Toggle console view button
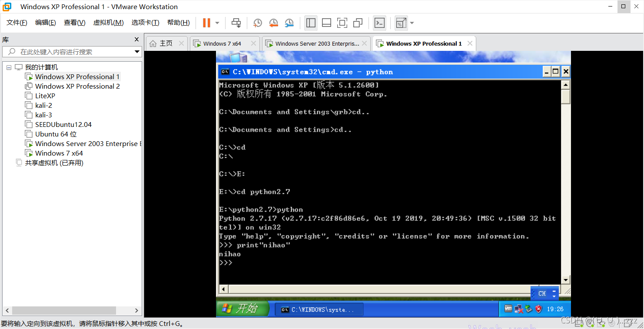This screenshot has height=329, width=644. (379, 23)
